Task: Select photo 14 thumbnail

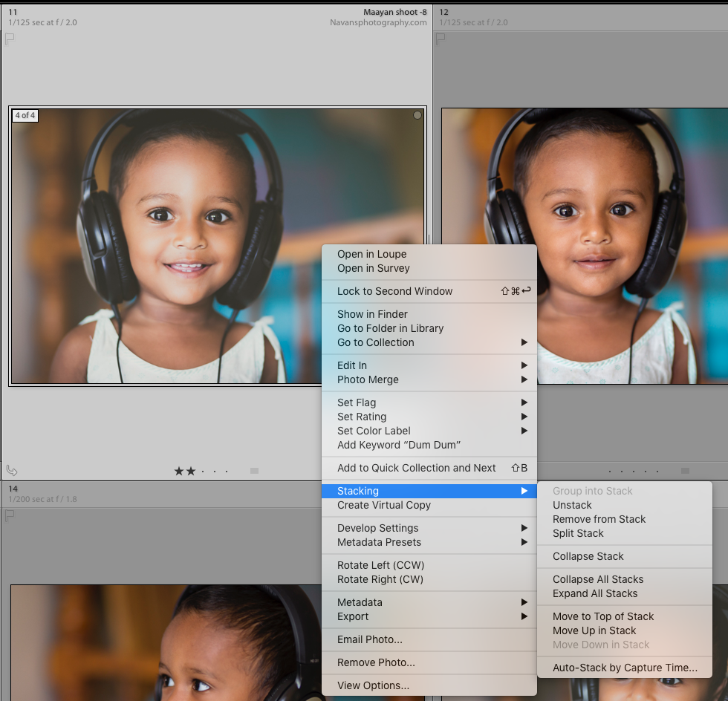Action: pyautogui.click(x=166, y=643)
